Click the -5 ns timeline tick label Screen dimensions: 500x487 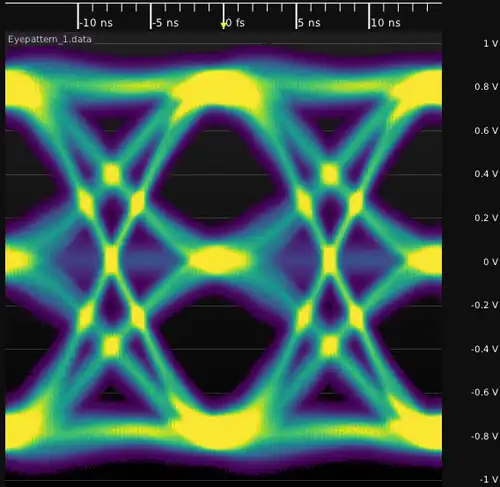166,23
